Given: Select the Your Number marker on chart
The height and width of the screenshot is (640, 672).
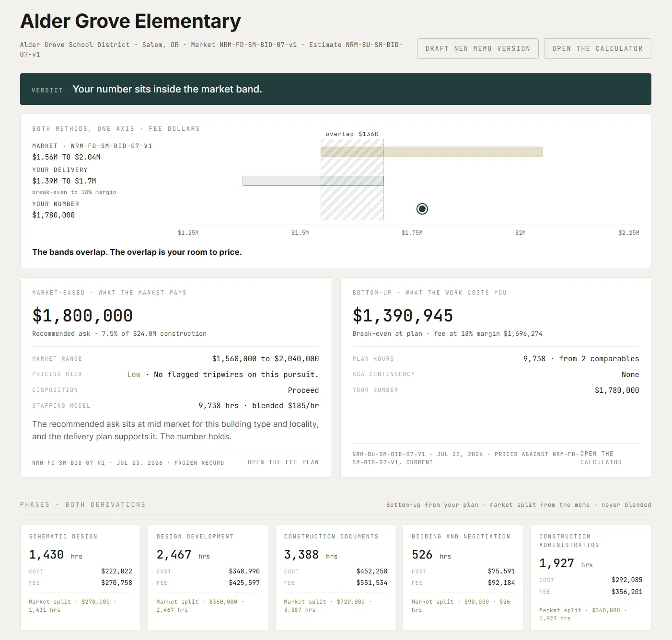Looking at the screenshot, I should (x=422, y=209).
